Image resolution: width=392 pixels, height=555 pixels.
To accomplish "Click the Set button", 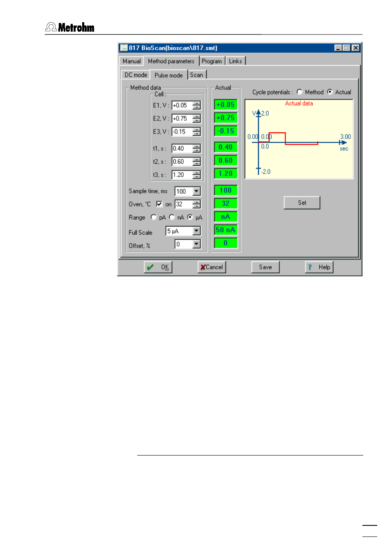I will (302, 203).
